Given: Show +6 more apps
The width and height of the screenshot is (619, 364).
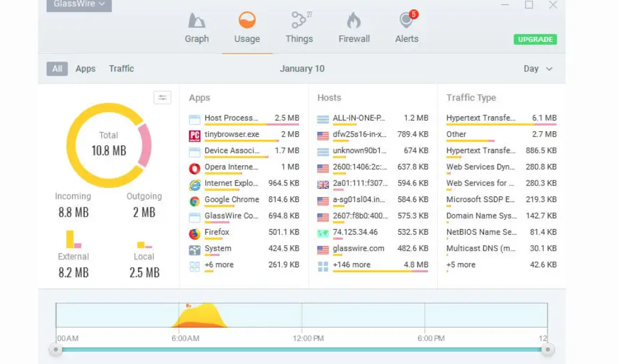Looking at the screenshot, I should [218, 265].
